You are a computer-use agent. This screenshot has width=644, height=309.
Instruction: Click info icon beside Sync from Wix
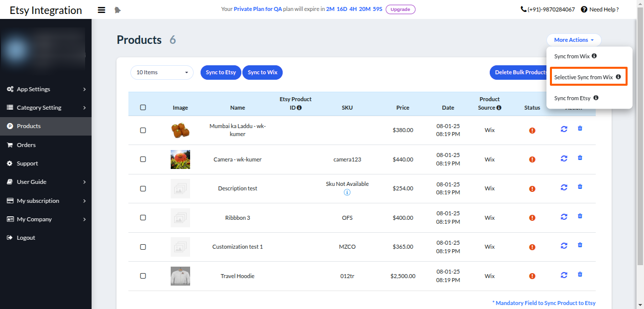pyautogui.click(x=594, y=56)
